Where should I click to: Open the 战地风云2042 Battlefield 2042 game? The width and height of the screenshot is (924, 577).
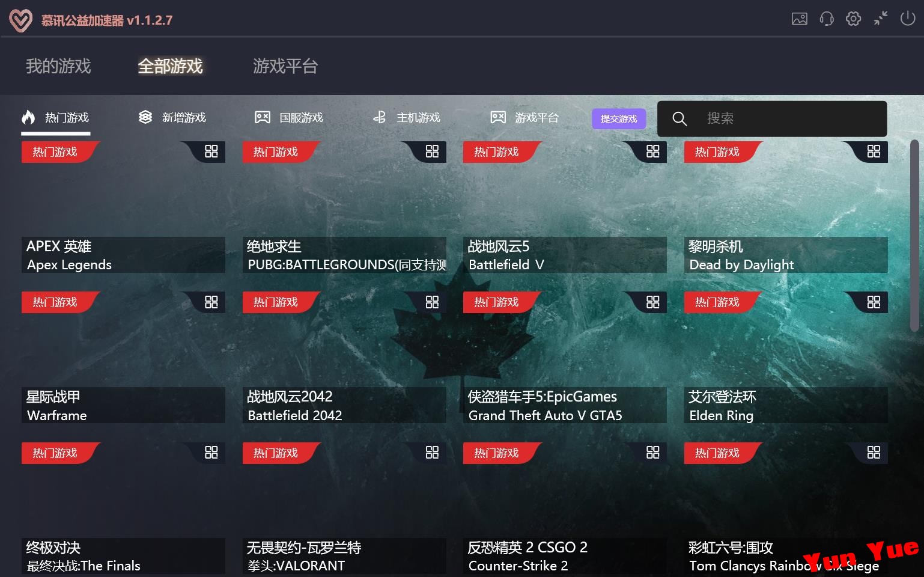tap(344, 358)
